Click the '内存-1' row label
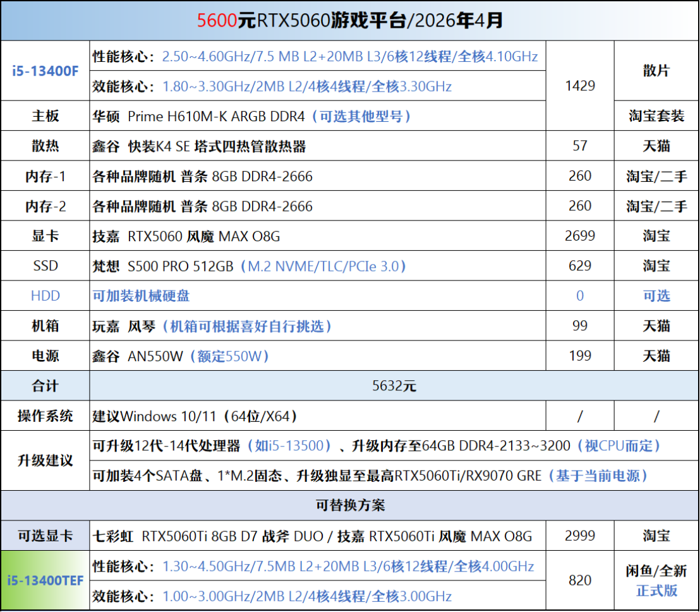 coord(45,176)
